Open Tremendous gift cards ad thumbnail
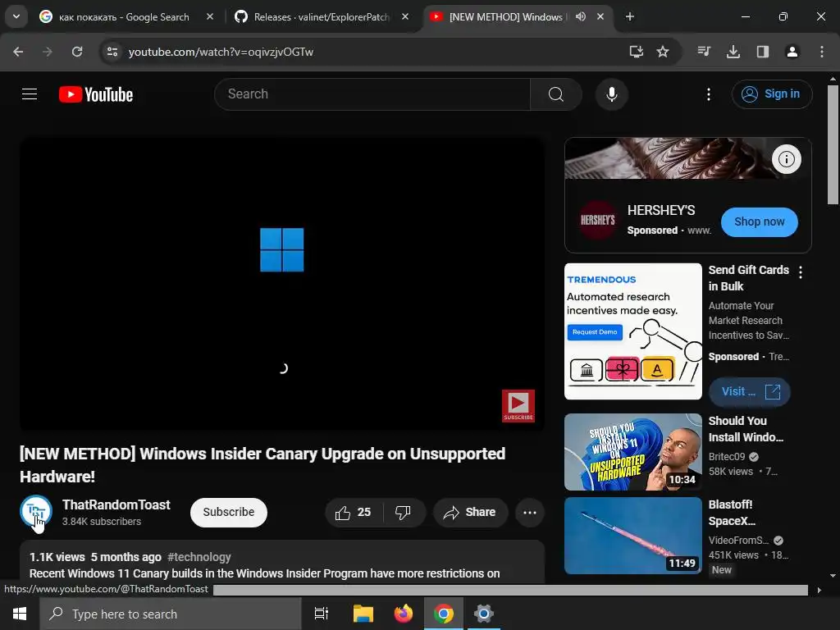The width and height of the screenshot is (840, 630). point(632,331)
